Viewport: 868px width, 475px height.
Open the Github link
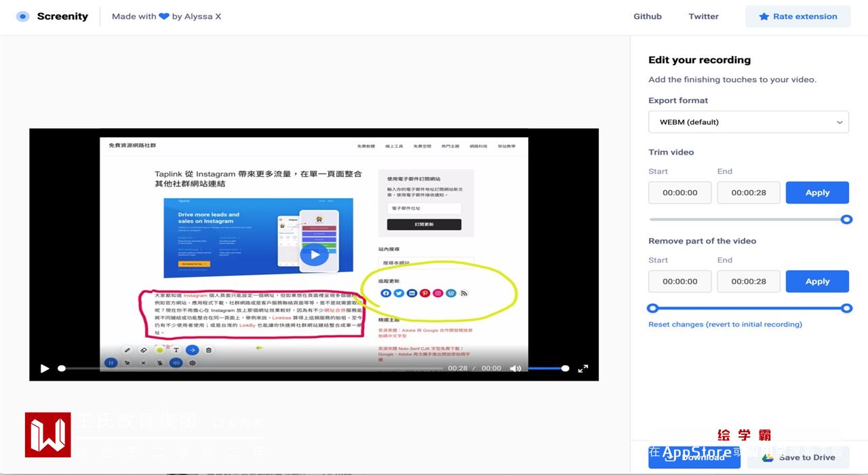tap(647, 16)
